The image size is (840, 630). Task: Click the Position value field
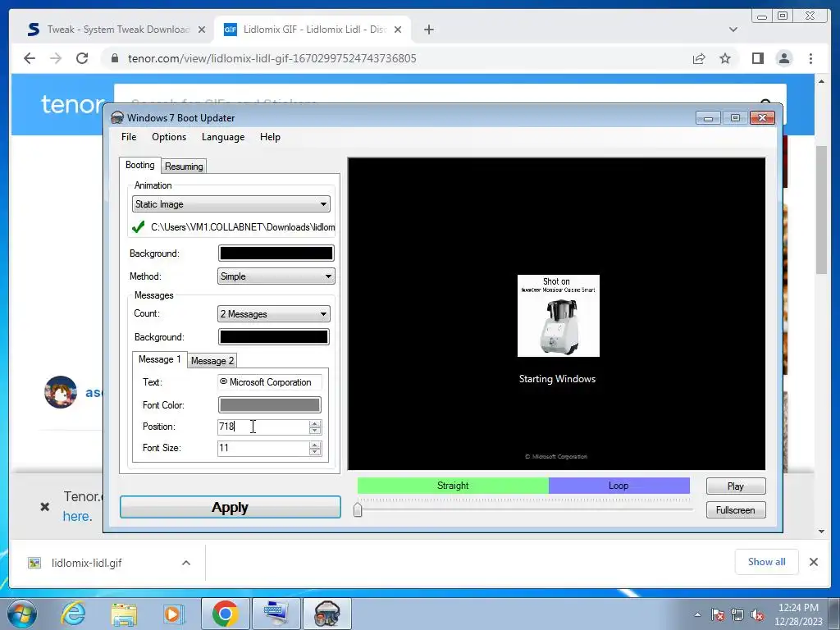[x=262, y=427]
